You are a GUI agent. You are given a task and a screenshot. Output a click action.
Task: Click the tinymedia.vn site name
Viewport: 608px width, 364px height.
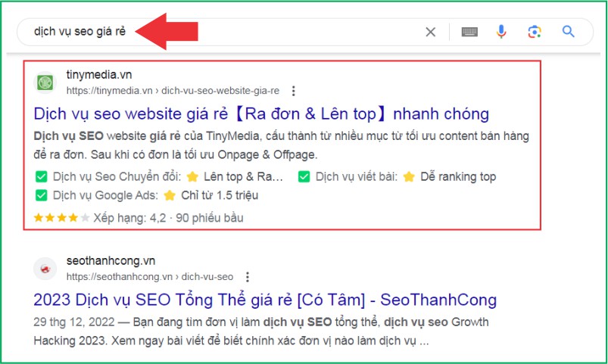click(99, 74)
